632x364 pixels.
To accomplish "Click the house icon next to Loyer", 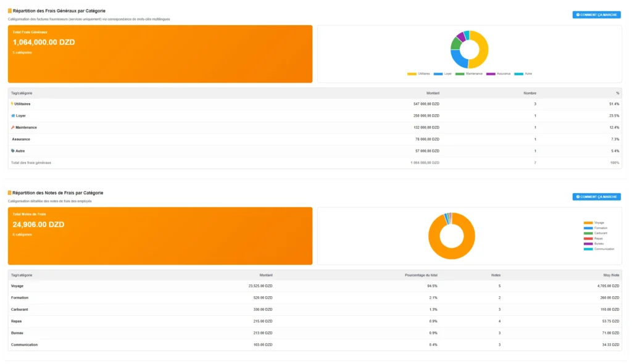I will 13,115.
